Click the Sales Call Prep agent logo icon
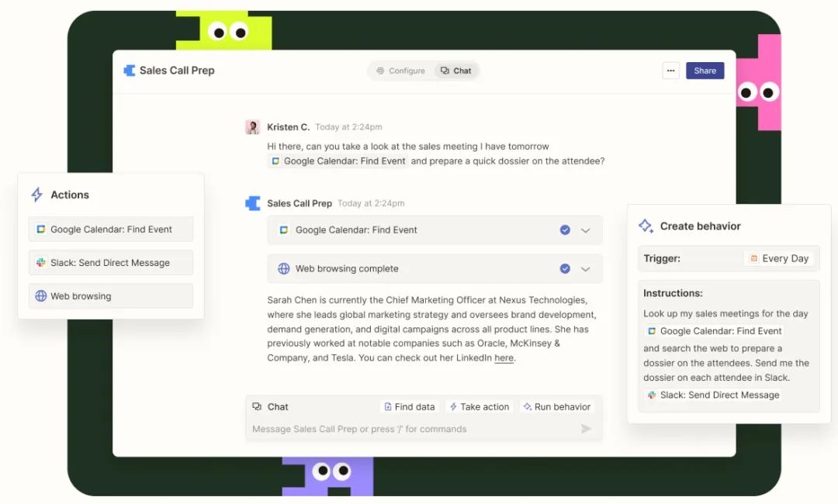Screen dimensions: 838x504 click(130, 71)
